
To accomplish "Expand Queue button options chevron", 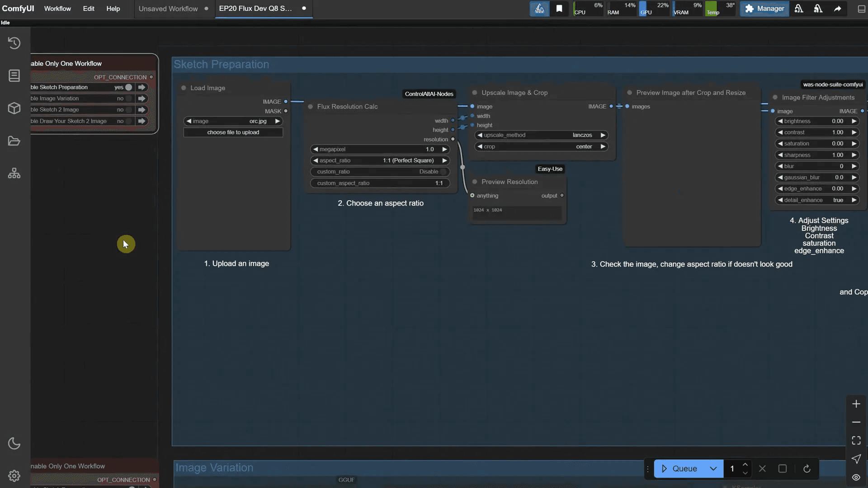I will coord(713,469).
